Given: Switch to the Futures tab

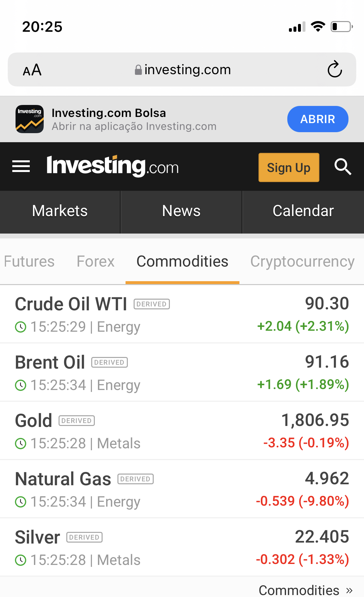Looking at the screenshot, I should click(29, 261).
